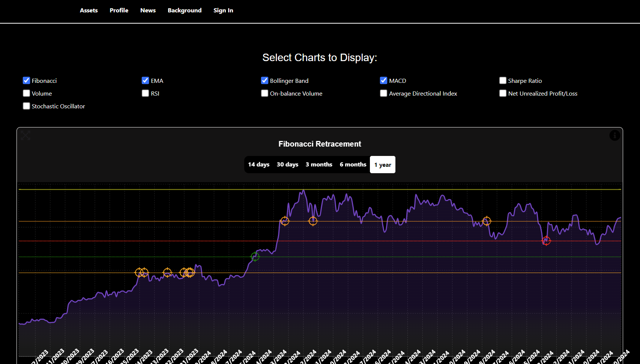
Task: Select the 1 year timeframe
Action: pos(383,165)
